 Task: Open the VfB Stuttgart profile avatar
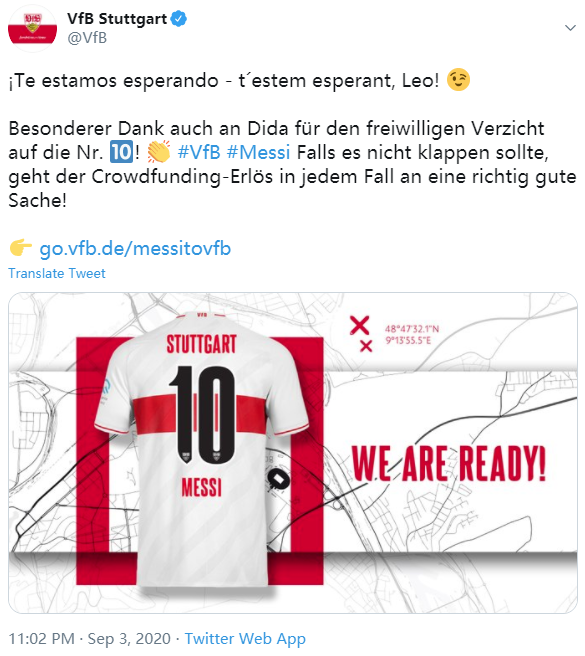point(32,28)
